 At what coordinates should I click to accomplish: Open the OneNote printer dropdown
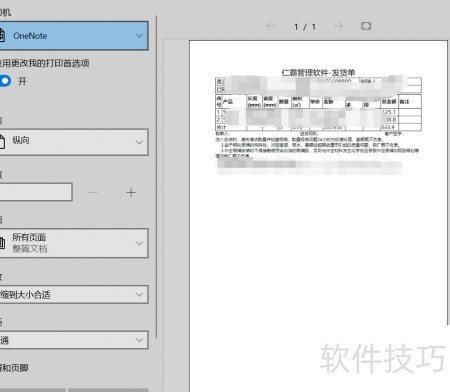74,36
